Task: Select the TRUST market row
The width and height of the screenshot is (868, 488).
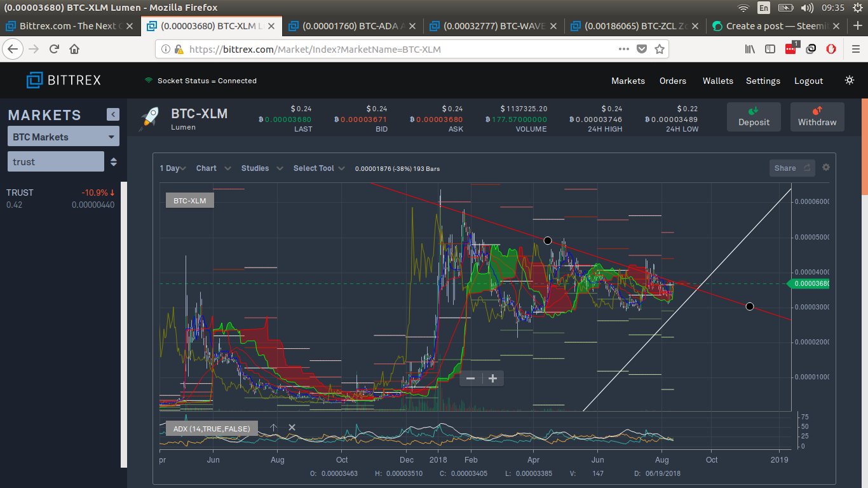Action: [x=60, y=198]
